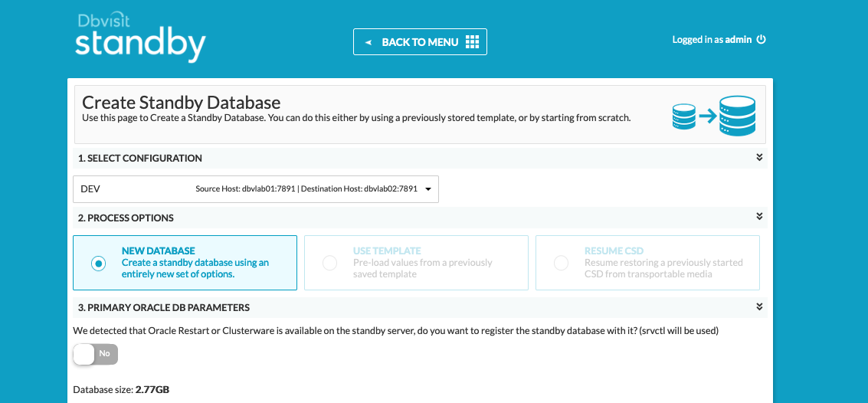Select the Use Template radio button
Image resolution: width=868 pixels, height=403 pixels.
point(330,264)
